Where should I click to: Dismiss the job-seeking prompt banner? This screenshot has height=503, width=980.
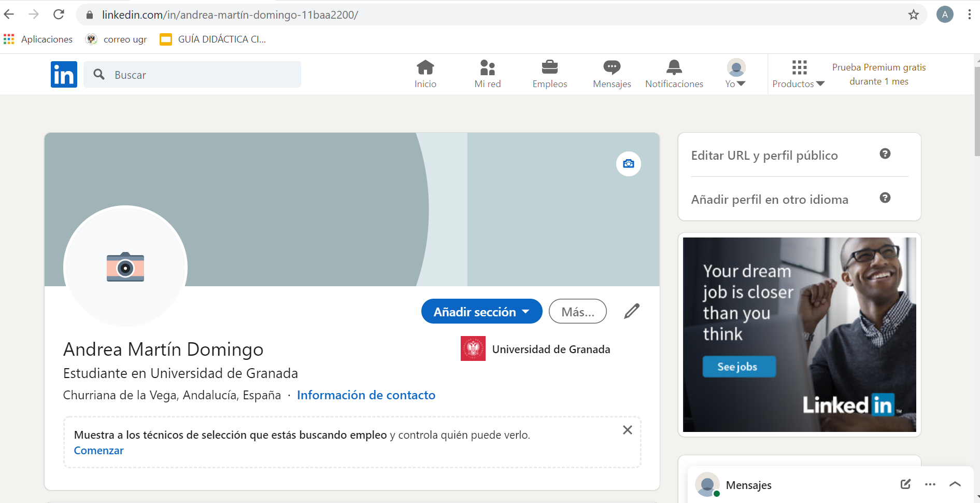pyautogui.click(x=627, y=430)
